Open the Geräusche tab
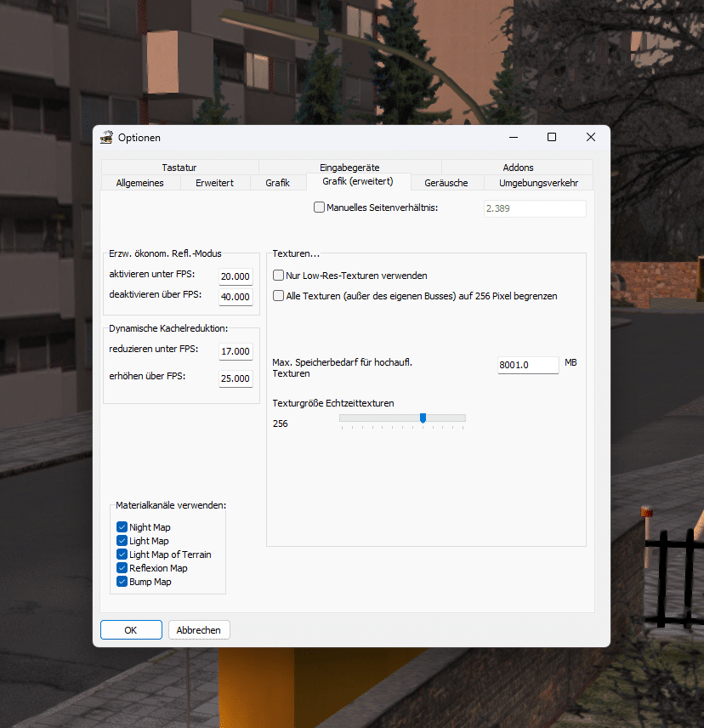The width and height of the screenshot is (704, 728). point(446,183)
